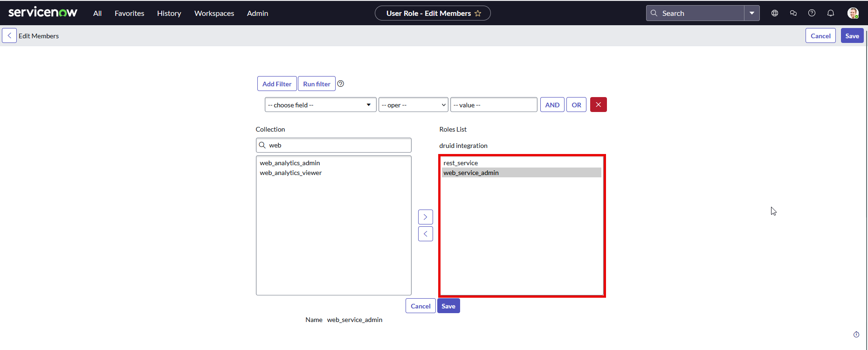Remove the filter row with red X
868x350 pixels.
coord(598,105)
